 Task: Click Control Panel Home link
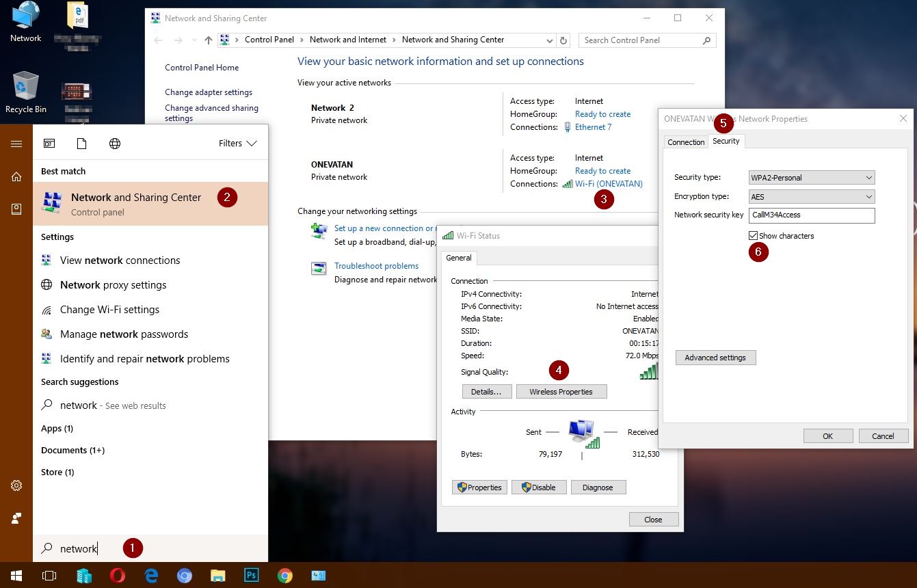coord(202,68)
